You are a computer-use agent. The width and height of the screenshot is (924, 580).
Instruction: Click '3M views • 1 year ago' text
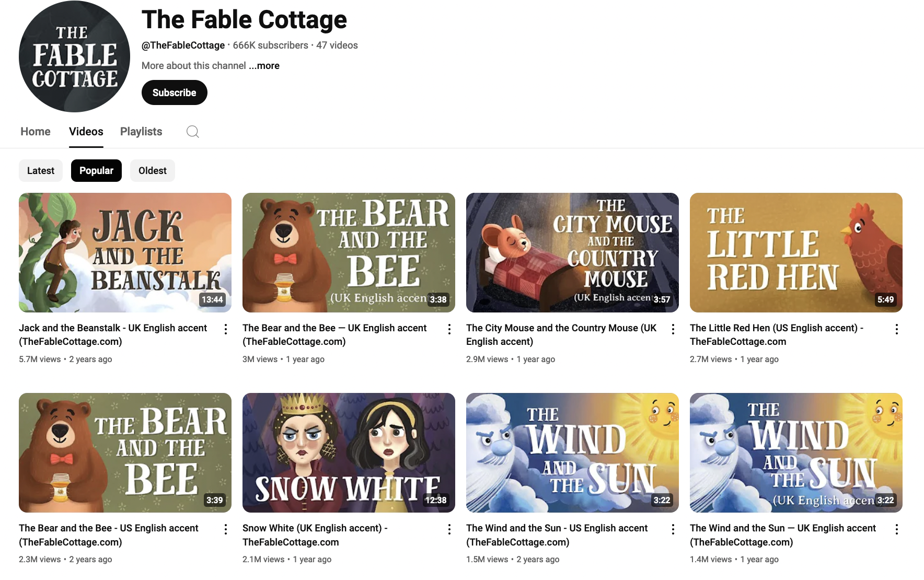(283, 359)
